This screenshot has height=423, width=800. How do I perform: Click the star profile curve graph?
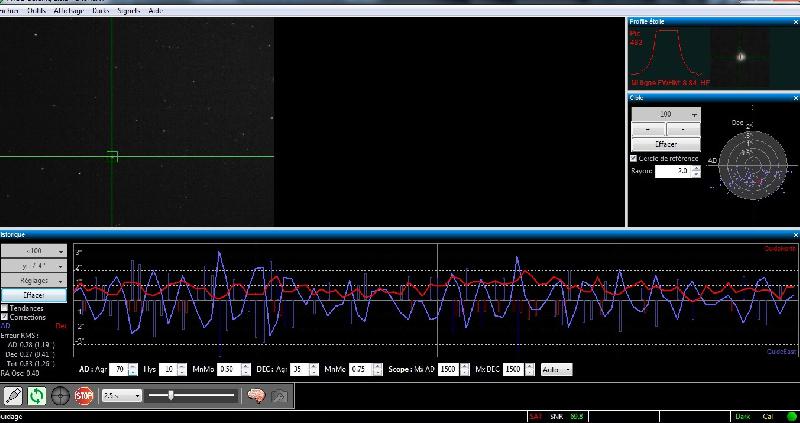click(x=666, y=53)
